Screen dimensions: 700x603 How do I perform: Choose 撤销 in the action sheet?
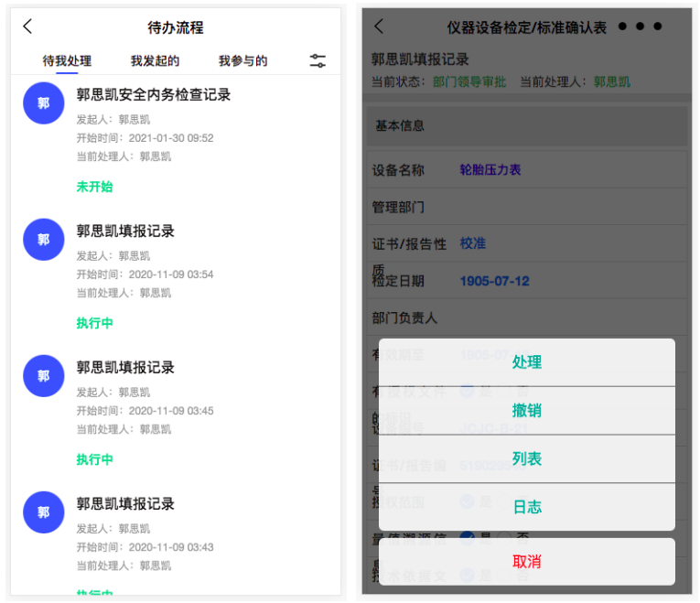527,411
